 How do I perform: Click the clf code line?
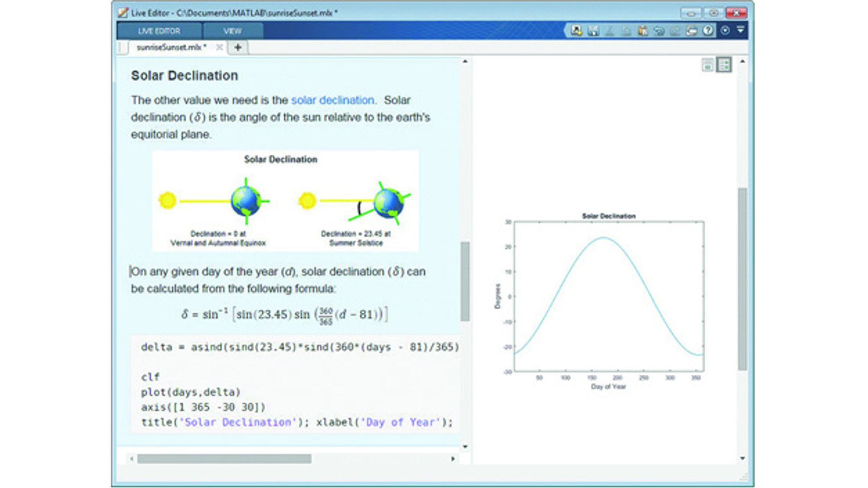click(150, 377)
